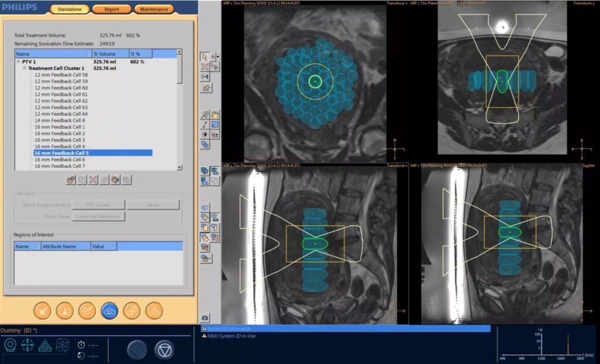Click the last orange ultrasound waves step icon
The width and height of the screenshot is (600, 364).
(154, 311)
